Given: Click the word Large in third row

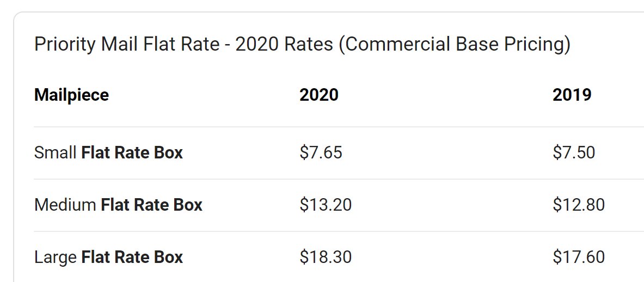Looking at the screenshot, I should pos(56,258).
